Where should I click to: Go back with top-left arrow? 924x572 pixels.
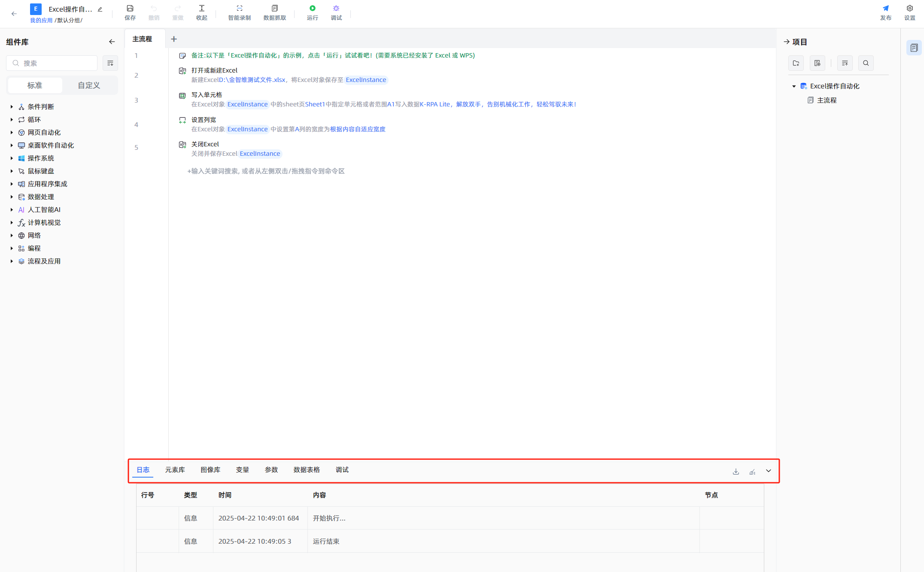tap(14, 14)
